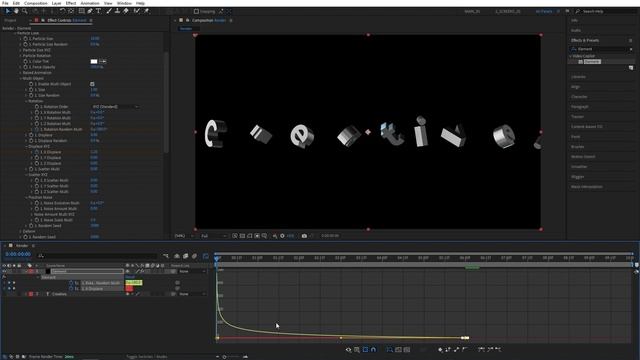Toggle stopwatch for Force Opacity
This screenshot has width=640, height=360.
coord(25,67)
